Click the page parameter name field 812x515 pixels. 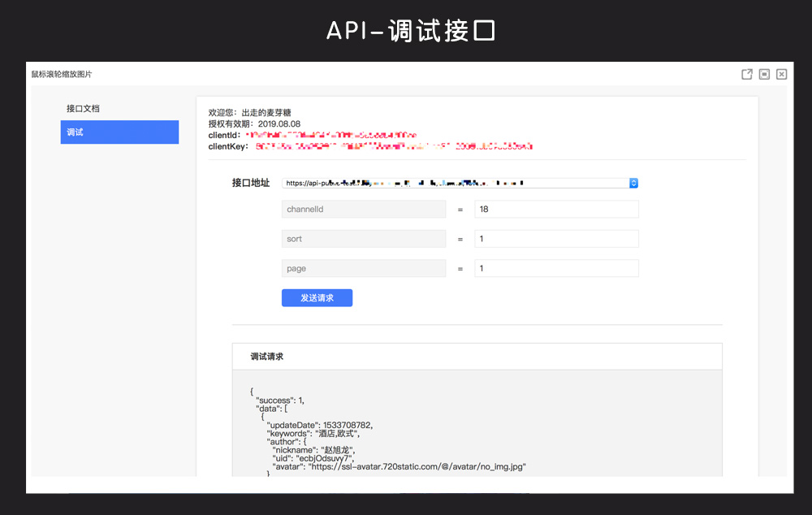point(364,268)
